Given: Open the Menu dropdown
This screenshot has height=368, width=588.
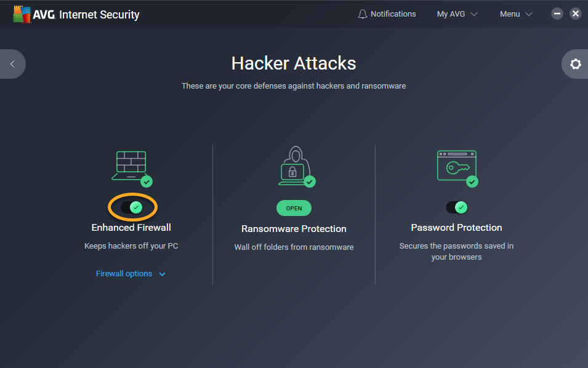Looking at the screenshot, I should [516, 14].
